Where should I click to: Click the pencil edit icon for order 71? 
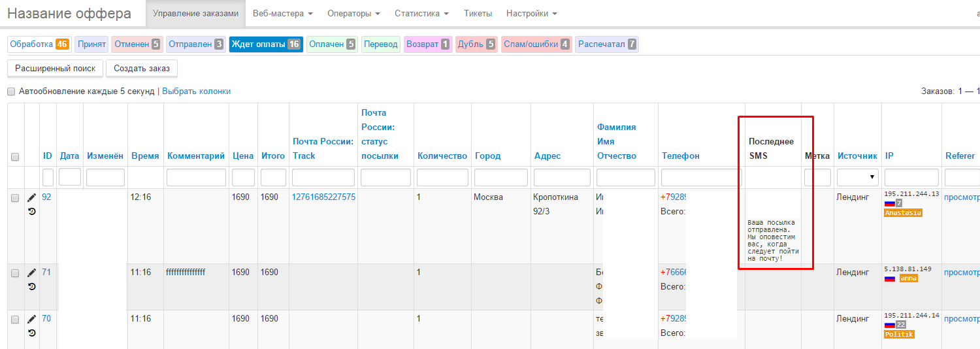[x=31, y=273]
